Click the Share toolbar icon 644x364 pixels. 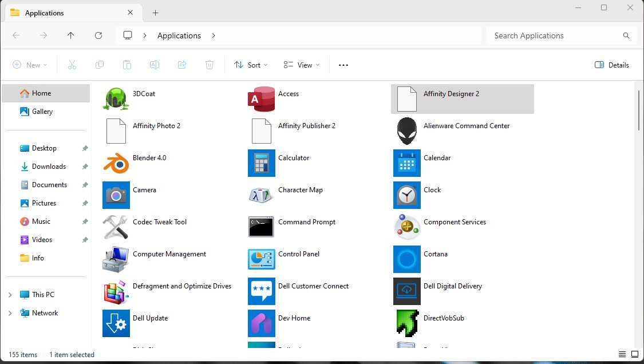182,65
